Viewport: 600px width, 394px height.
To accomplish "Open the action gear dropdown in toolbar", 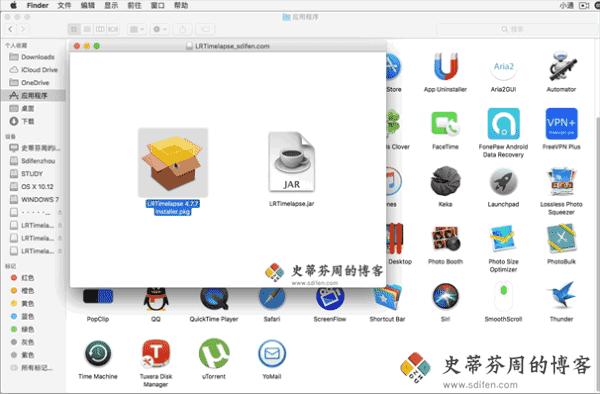I will 160,29.
